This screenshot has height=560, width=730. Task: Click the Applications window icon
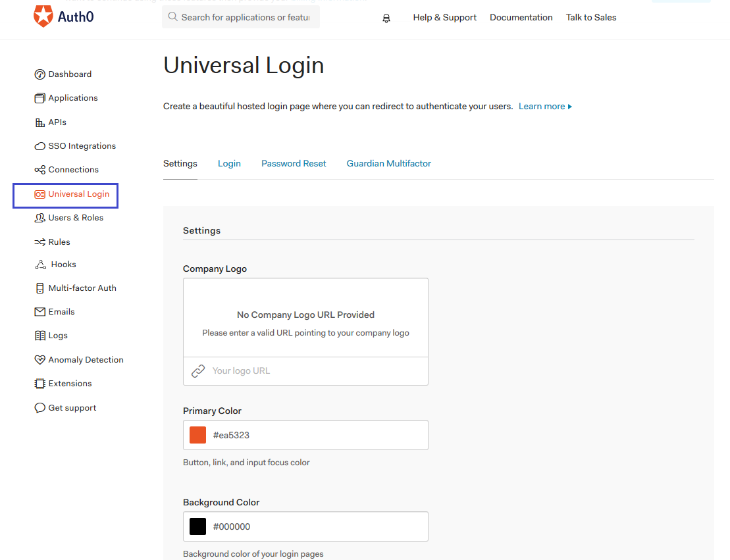40,98
